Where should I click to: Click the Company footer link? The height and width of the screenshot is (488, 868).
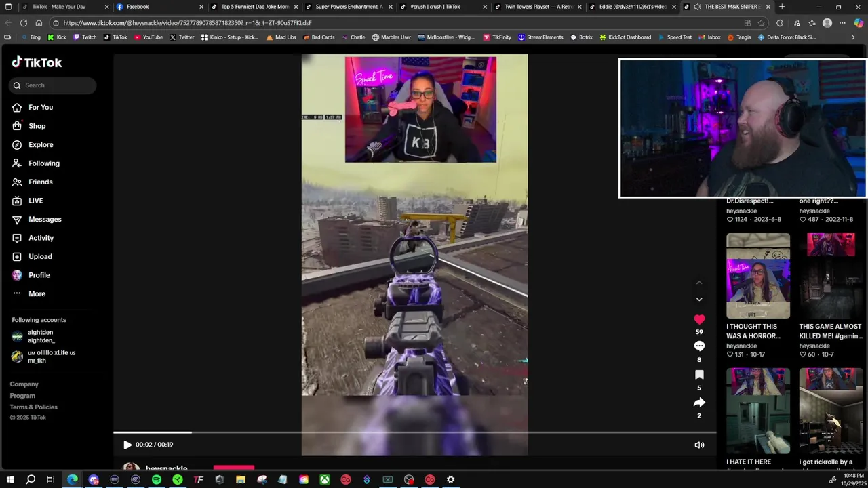click(x=24, y=384)
